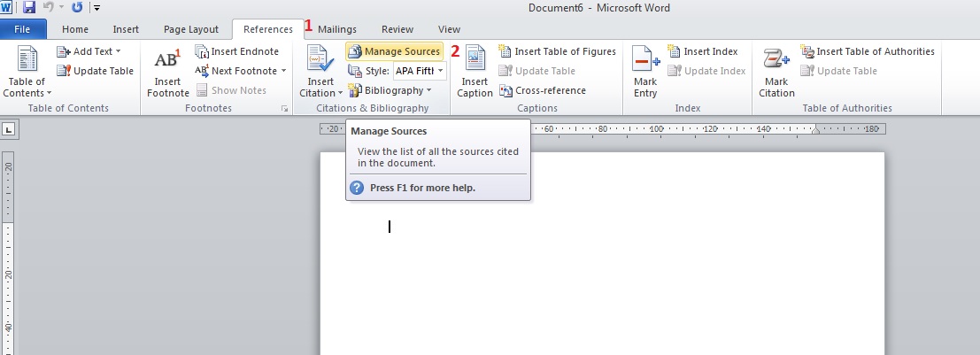Click the vertical ruler on the left

[9, 253]
